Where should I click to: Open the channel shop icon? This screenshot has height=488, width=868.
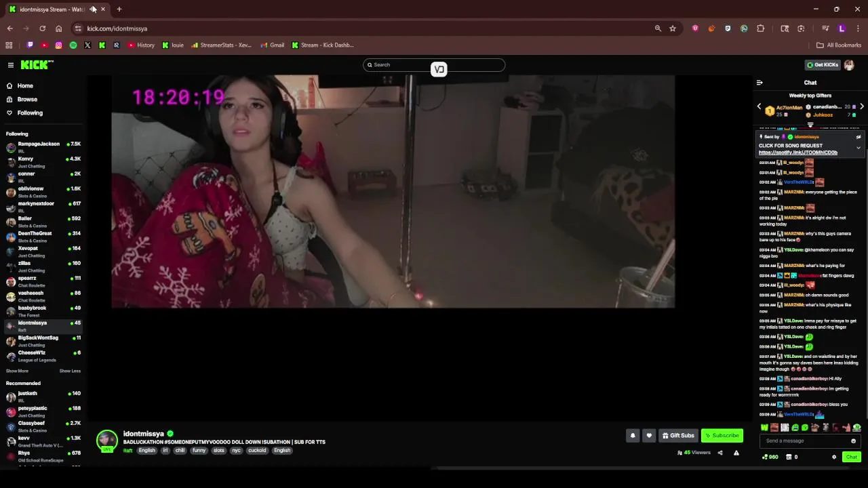click(789, 457)
